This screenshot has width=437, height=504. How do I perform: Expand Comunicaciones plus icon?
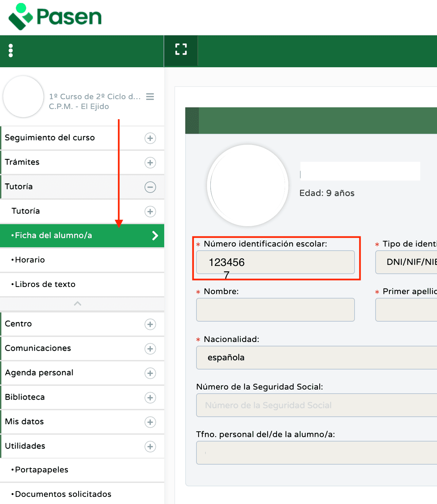(150, 349)
